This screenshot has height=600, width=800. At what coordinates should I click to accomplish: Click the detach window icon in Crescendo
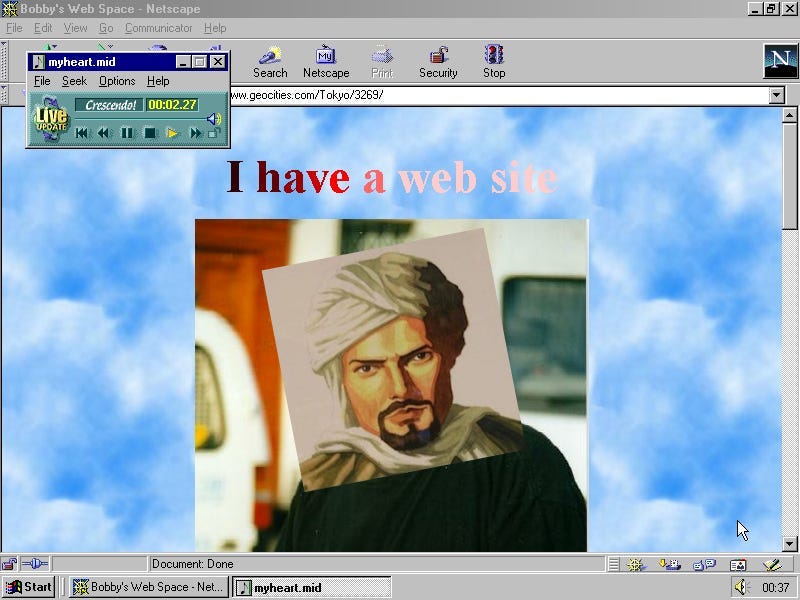tap(214, 133)
